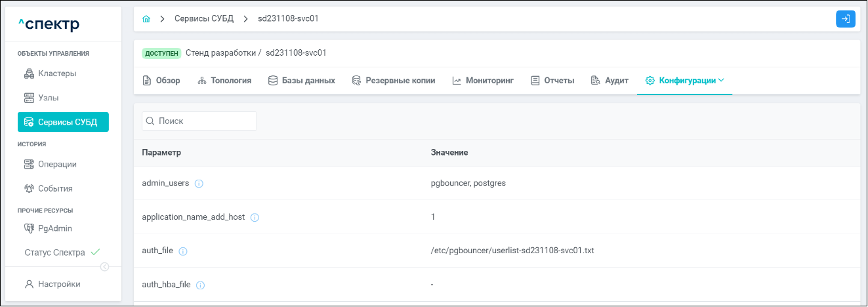Viewport: 868px width, 307px height.
Task: Expand the Конфигурации tab dropdown
Action: pyautogui.click(x=722, y=81)
